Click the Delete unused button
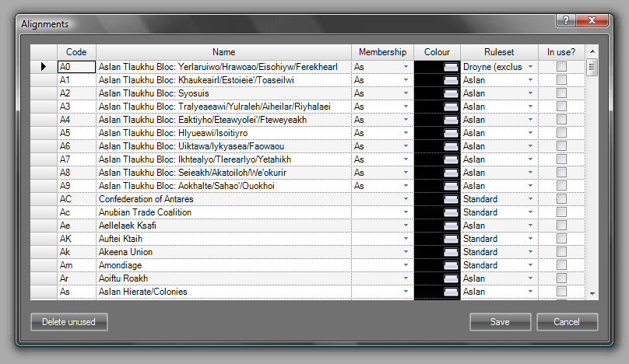The height and width of the screenshot is (364, 629). [69, 322]
